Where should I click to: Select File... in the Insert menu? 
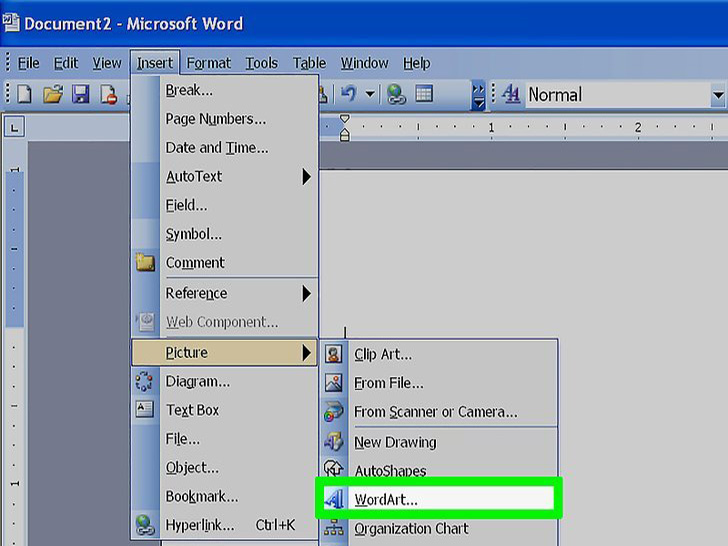pos(225,439)
